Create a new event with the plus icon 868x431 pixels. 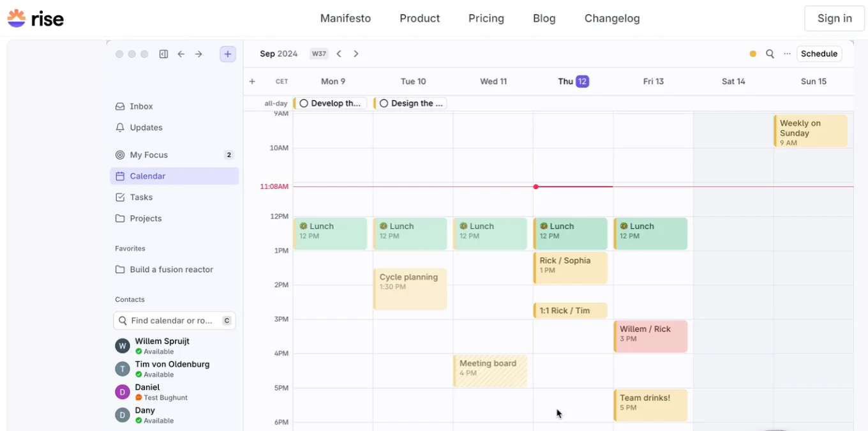(228, 54)
